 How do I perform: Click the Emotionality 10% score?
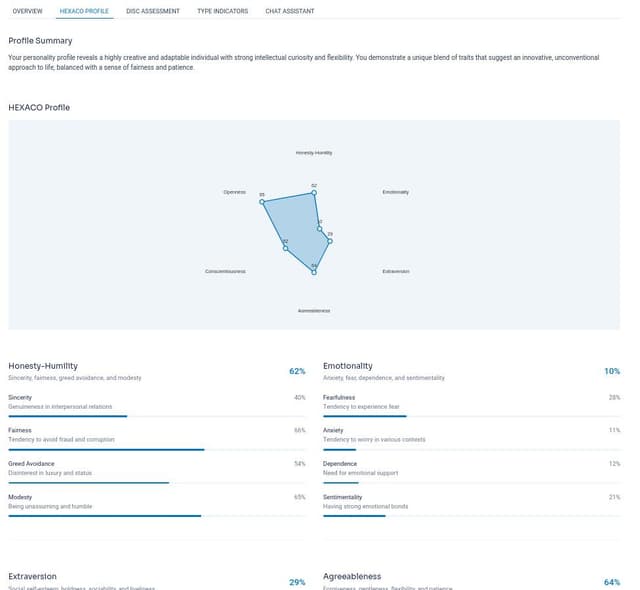[612, 371]
